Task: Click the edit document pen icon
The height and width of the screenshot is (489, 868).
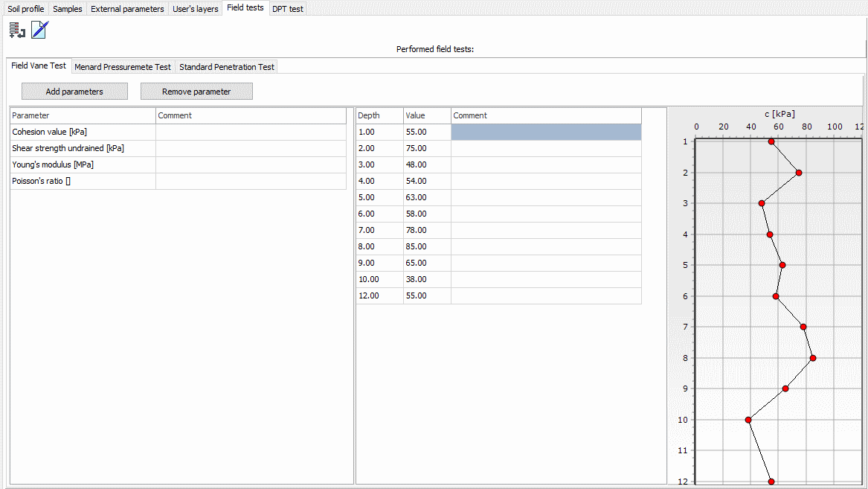Action: click(x=39, y=31)
